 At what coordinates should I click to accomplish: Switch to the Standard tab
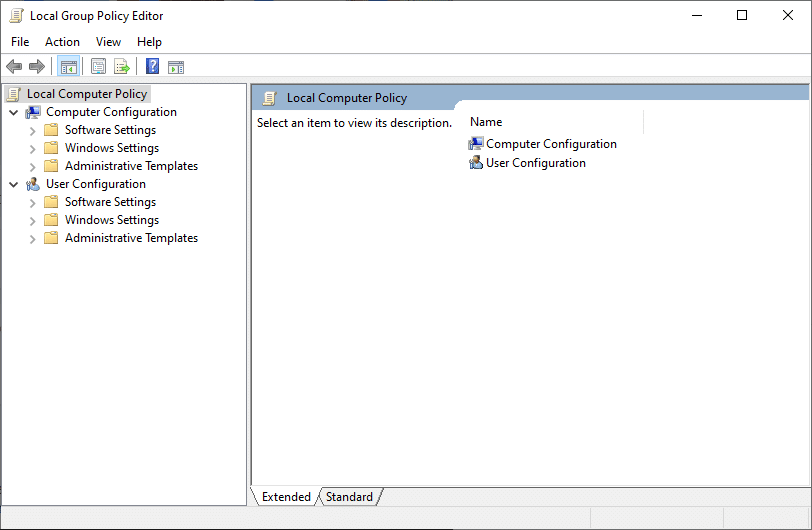pyautogui.click(x=349, y=497)
